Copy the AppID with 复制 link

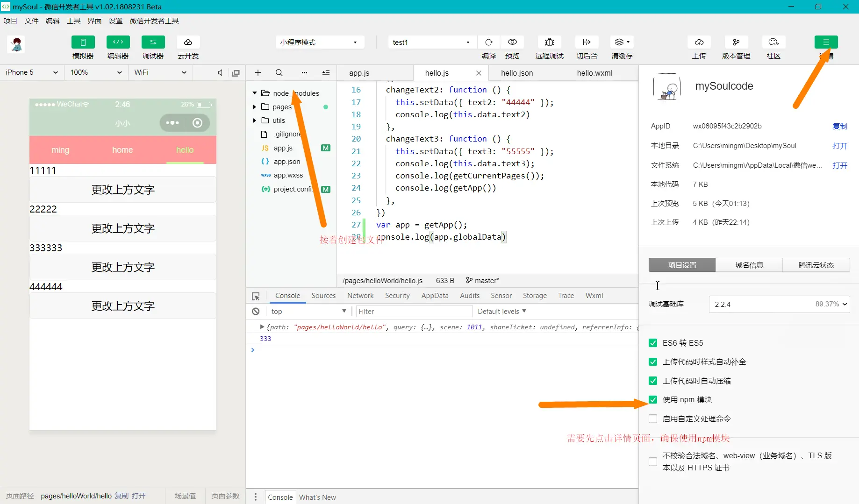839,126
